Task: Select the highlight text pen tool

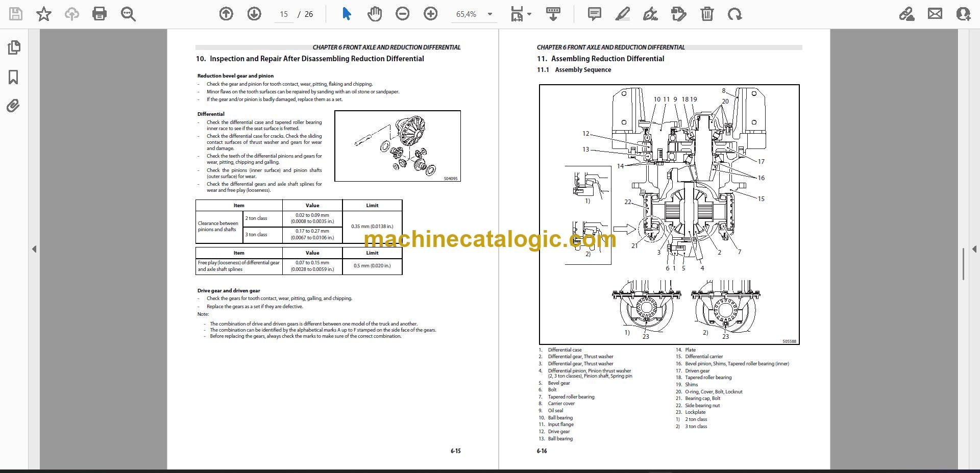Action: [x=622, y=14]
